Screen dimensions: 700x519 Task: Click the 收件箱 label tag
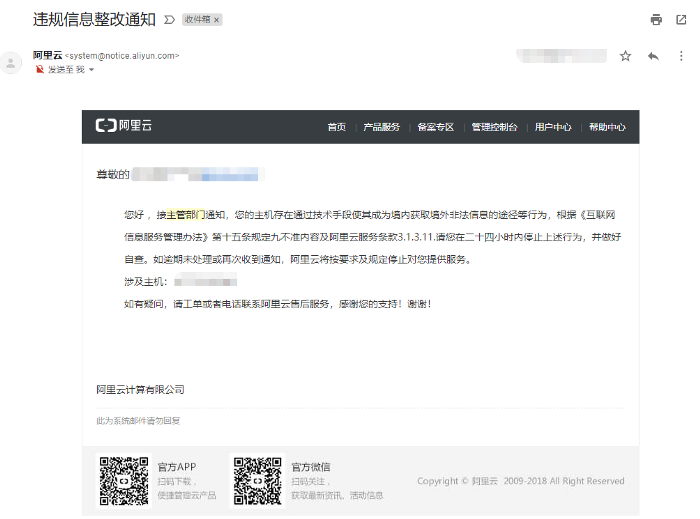[x=196, y=20]
